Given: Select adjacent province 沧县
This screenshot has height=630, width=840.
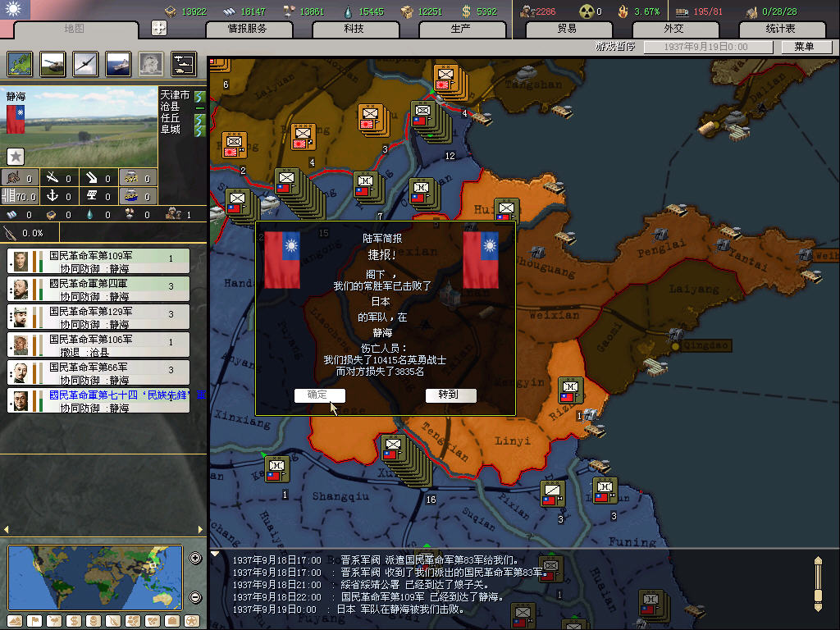Looking at the screenshot, I should point(171,106).
